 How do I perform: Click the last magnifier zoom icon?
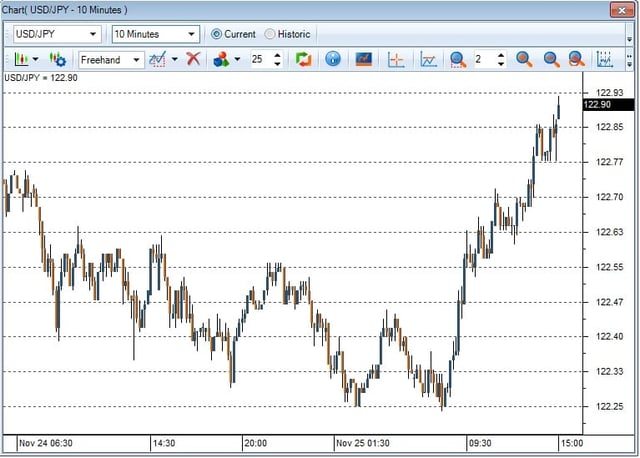(577, 60)
